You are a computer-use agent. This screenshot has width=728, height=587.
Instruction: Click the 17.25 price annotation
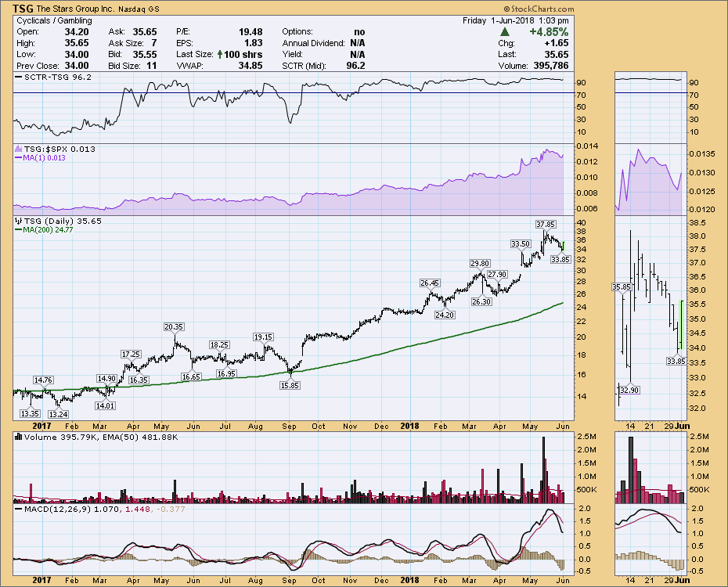131,354
